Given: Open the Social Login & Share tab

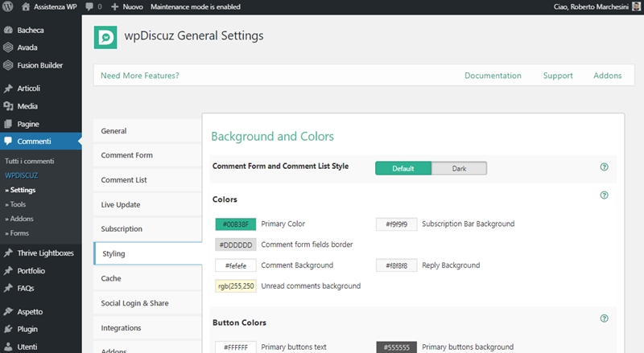Looking at the screenshot, I should (x=147, y=303).
